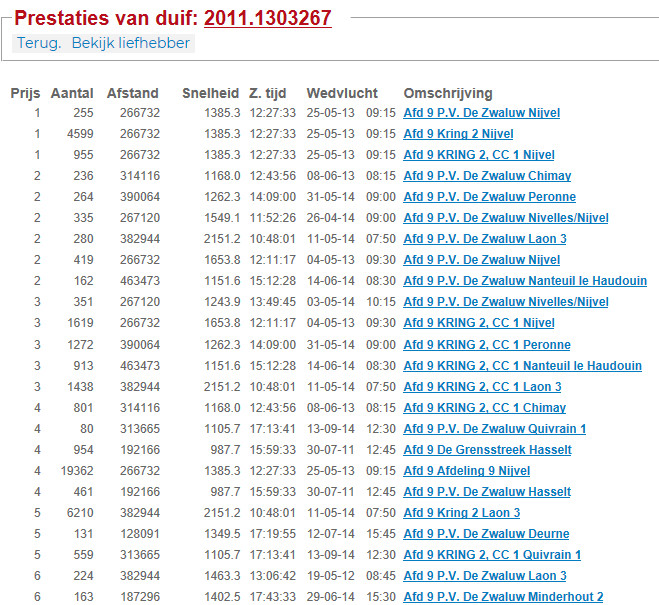Click the Wedvlucht column header

point(342,93)
